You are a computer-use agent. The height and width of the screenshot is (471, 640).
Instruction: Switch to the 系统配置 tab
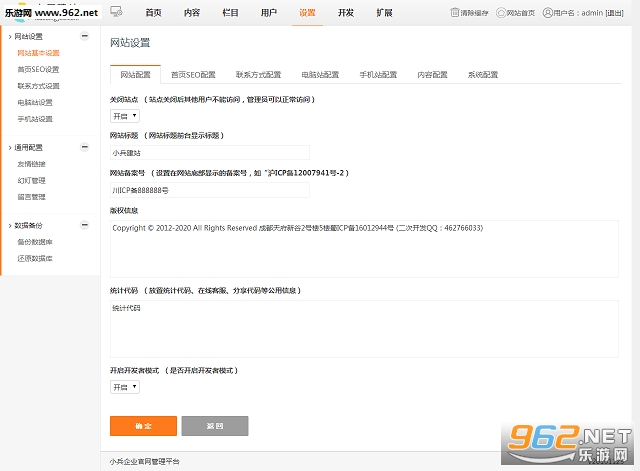click(483, 75)
